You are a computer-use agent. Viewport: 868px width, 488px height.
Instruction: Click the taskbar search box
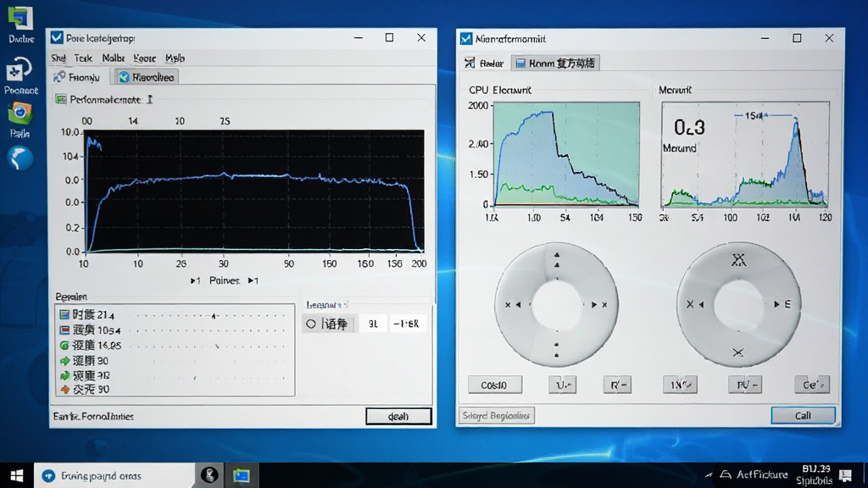pos(114,475)
